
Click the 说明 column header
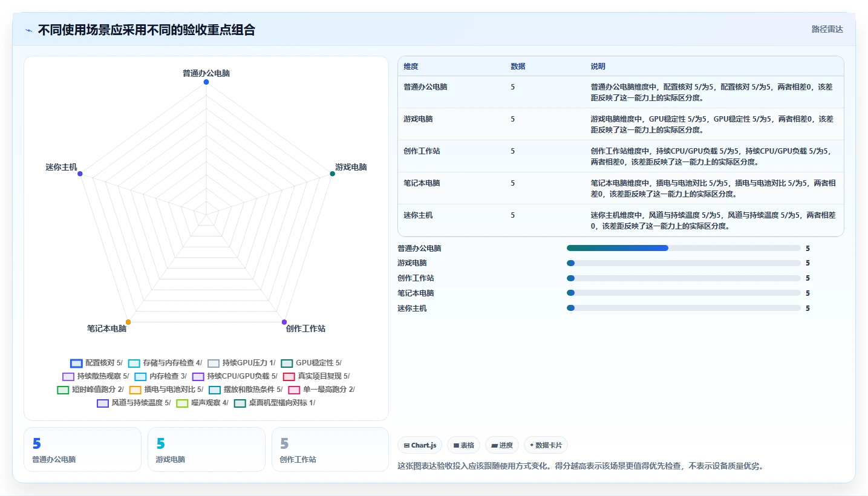click(598, 67)
